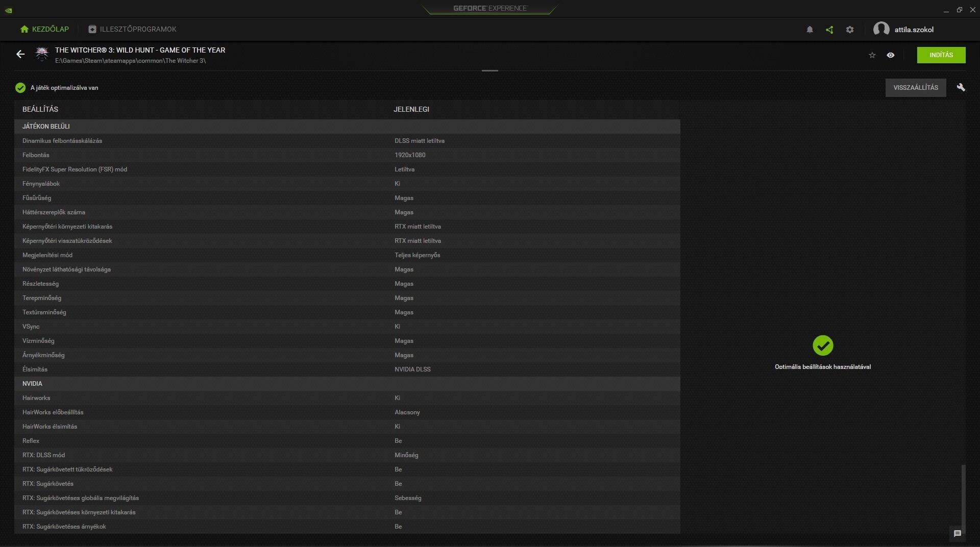Open settings gear icon
This screenshot has width=980, height=547.
(849, 30)
